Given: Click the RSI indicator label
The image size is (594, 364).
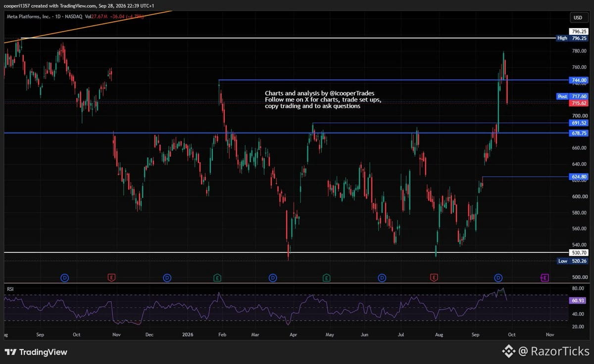Looking at the screenshot, I should 9,288.
